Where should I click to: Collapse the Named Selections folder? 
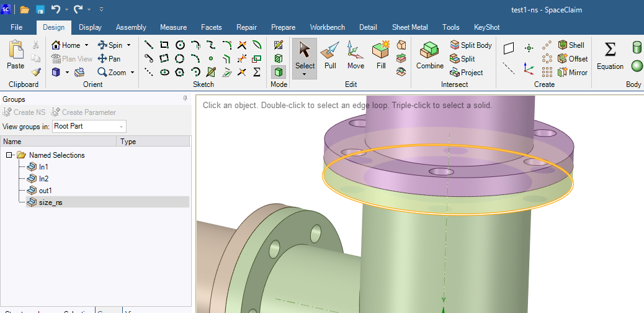point(9,155)
